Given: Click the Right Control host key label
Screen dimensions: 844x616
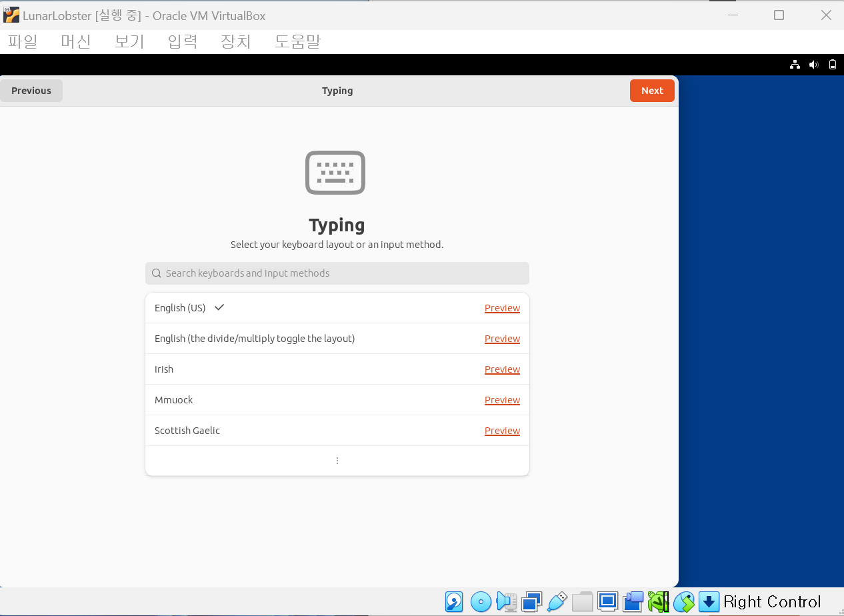Looking at the screenshot, I should pyautogui.click(x=772, y=602).
